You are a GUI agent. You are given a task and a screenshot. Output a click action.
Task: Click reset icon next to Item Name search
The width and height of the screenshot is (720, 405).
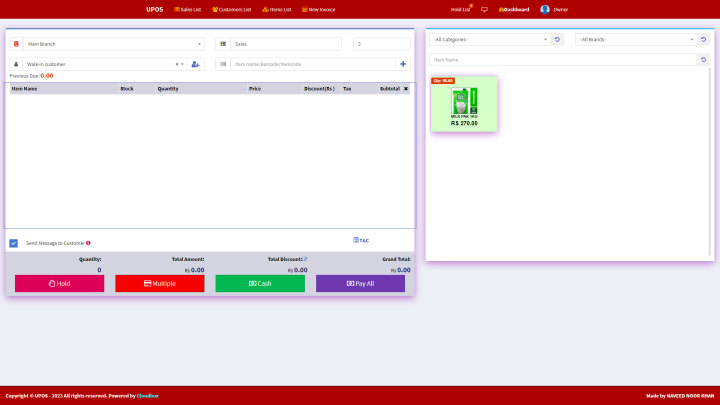[703, 60]
